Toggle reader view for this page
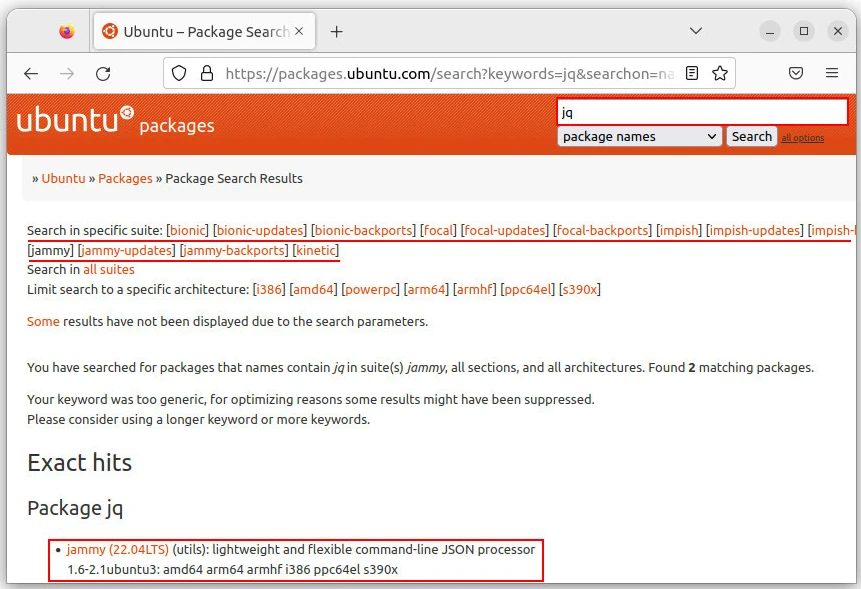This screenshot has width=861, height=589. (692, 73)
